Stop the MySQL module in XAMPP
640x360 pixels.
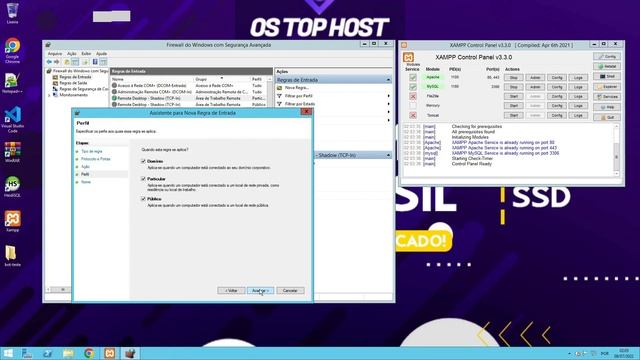[x=513, y=87]
